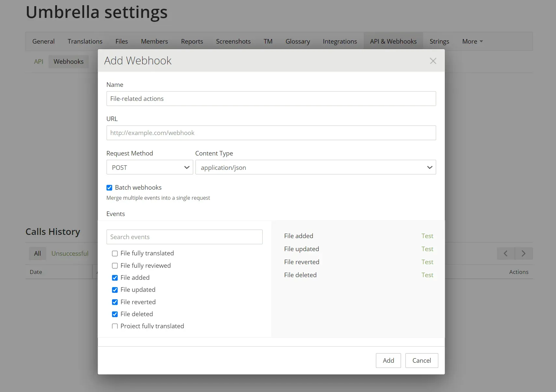
Task: Check the File fully reviewed event
Action: coord(115,266)
